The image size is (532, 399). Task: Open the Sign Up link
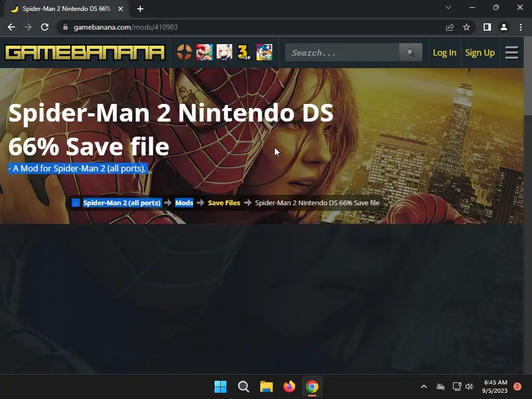pyautogui.click(x=480, y=52)
